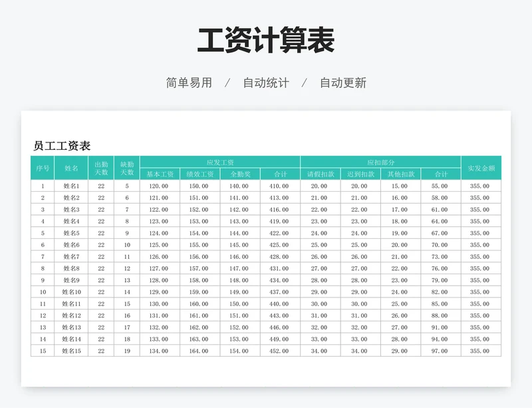Click the name cell 姓名5
The image size is (532, 408).
71,233
